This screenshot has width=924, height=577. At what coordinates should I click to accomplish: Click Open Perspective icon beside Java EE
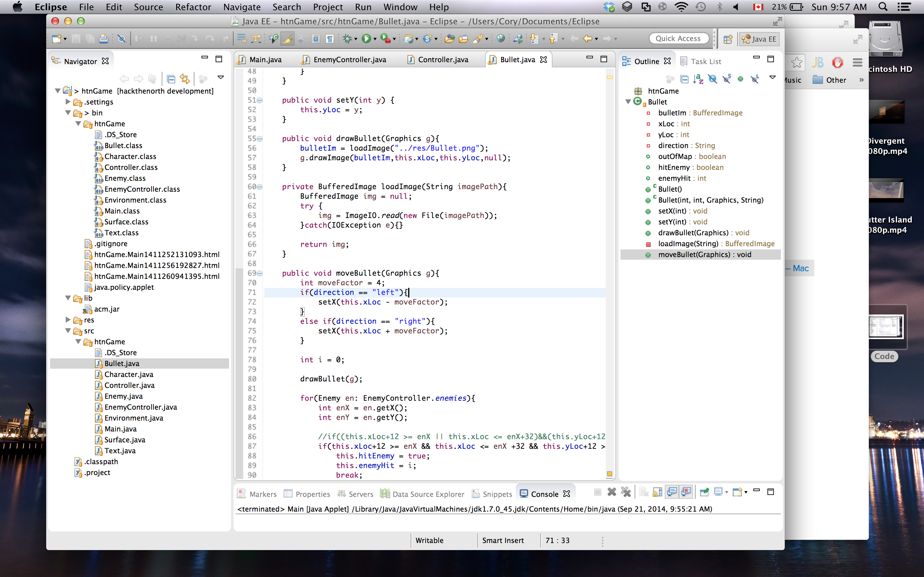[728, 39]
